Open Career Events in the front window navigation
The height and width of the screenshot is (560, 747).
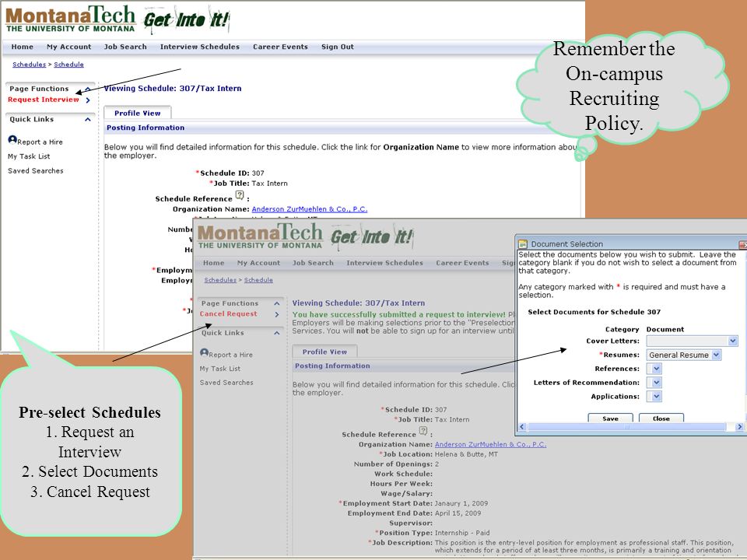pyautogui.click(x=462, y=263)
